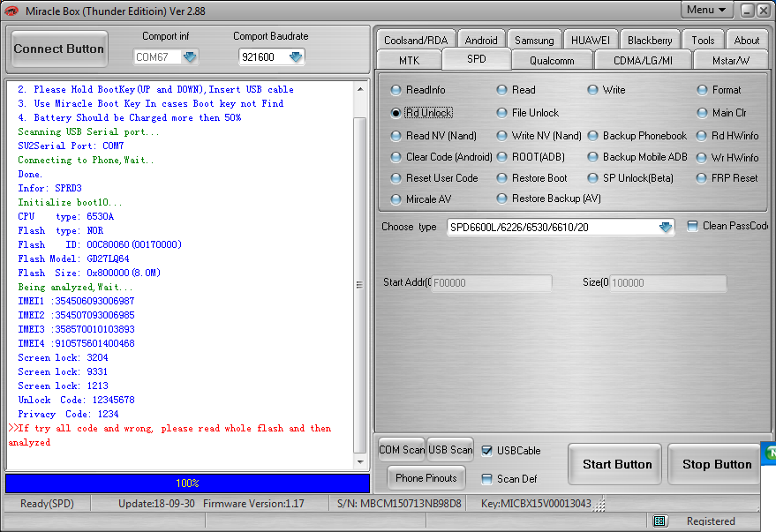Switch to the Qualcomm tab
This screenshot has height=532, width=776.
click(552, 60)
